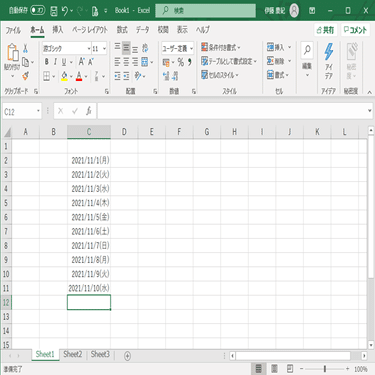The height and width of the screenshot is (375, 375).
Task: Align text to bottom icon
Action: coord(135,50)
